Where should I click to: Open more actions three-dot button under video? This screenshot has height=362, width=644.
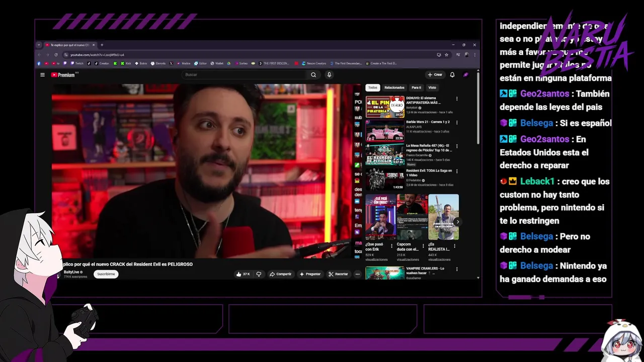(358, 274)
